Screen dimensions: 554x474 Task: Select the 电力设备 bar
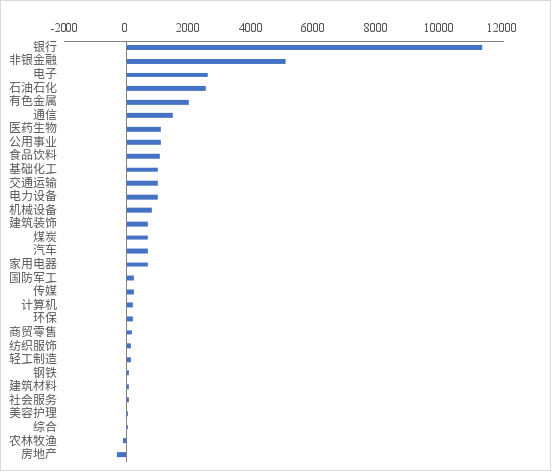(x=143, y=198)
